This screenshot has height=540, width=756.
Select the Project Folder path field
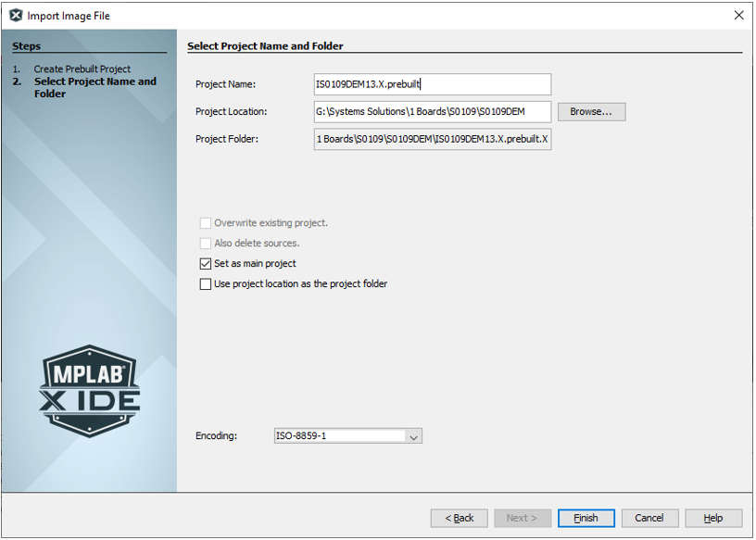tap(433, 139)
